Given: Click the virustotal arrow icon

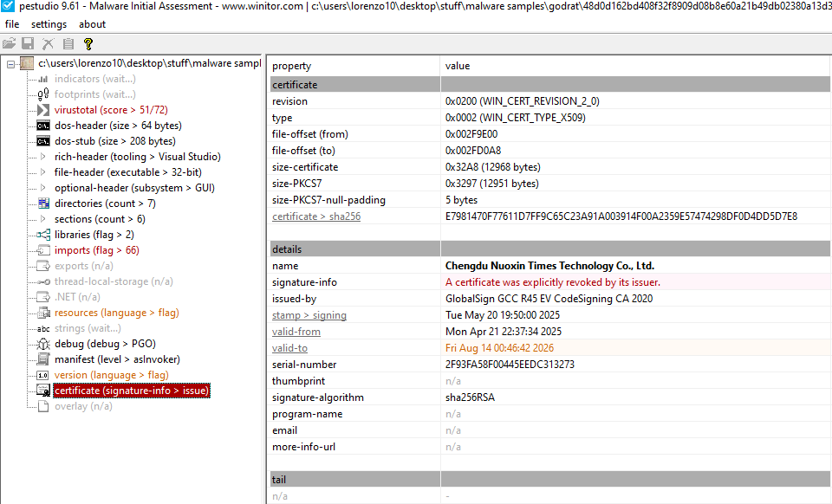Looking at the screenshot, I should point(43,110).
